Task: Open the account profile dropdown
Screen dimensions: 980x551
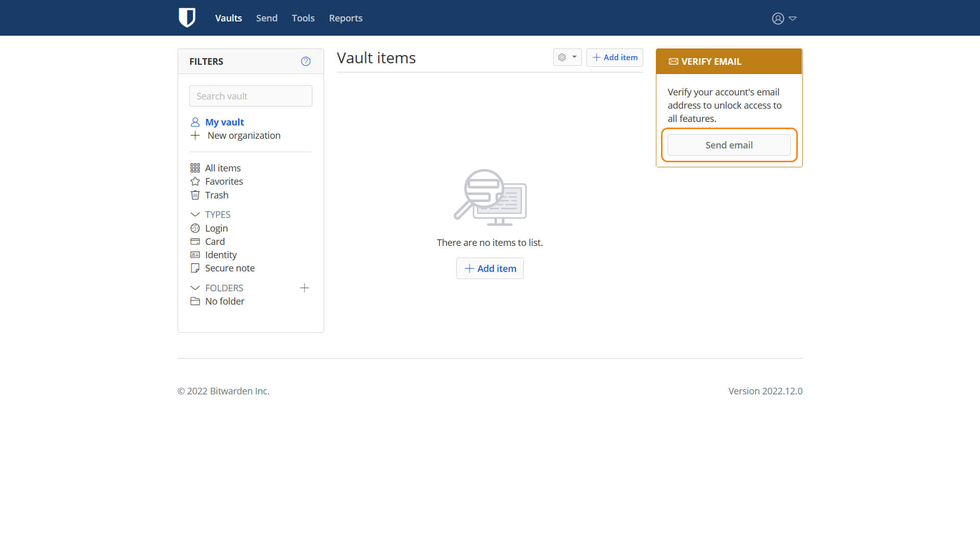Action: [x=783, y=18]
